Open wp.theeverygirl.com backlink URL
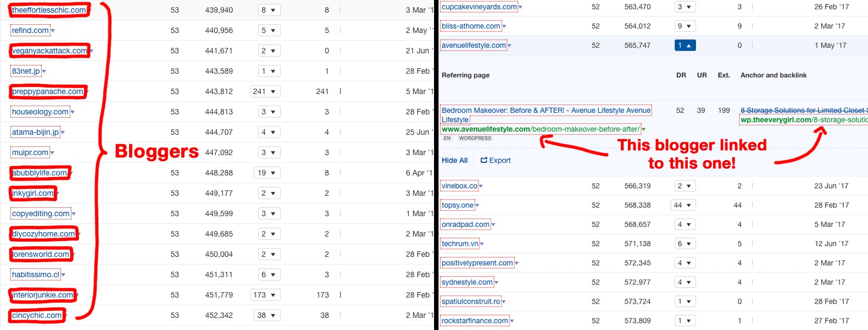Screen dimensions: 868x330 click(x=803, y=120)
